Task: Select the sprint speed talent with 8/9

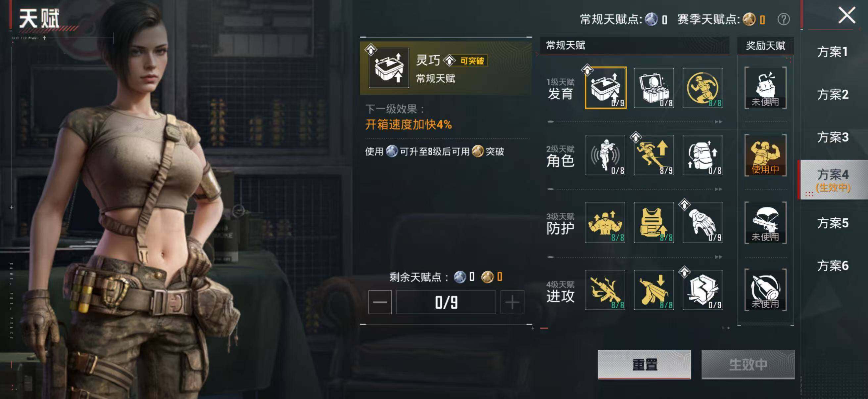Action: click(654, 155)
